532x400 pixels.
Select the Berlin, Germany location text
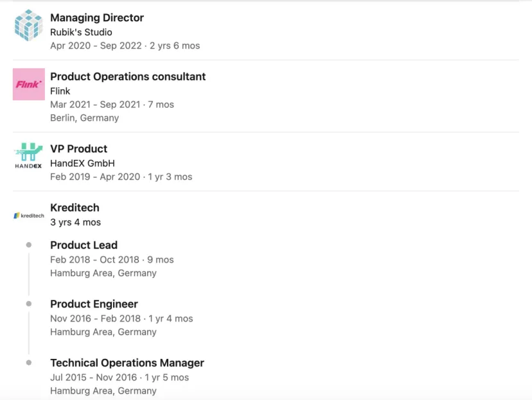click(84, 118)
